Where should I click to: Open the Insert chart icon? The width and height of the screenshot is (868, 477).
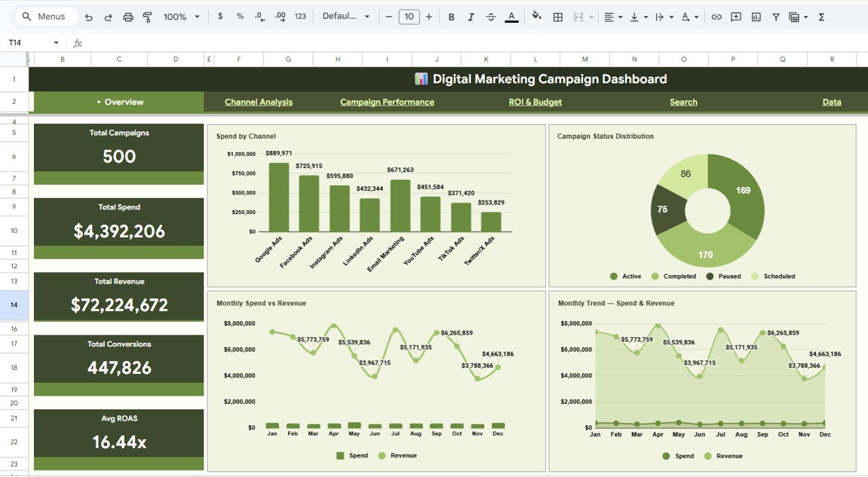[x=755, y=16]
